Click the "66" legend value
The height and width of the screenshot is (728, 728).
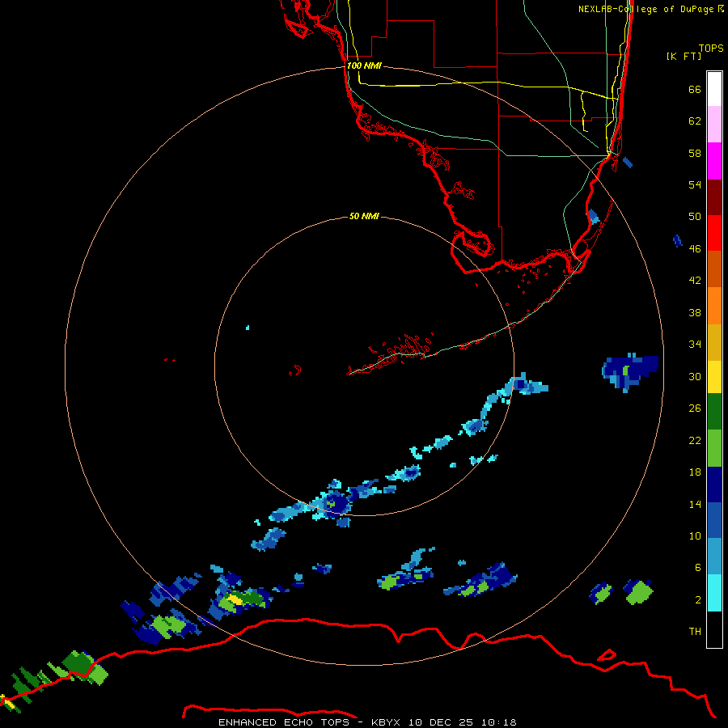695,89
